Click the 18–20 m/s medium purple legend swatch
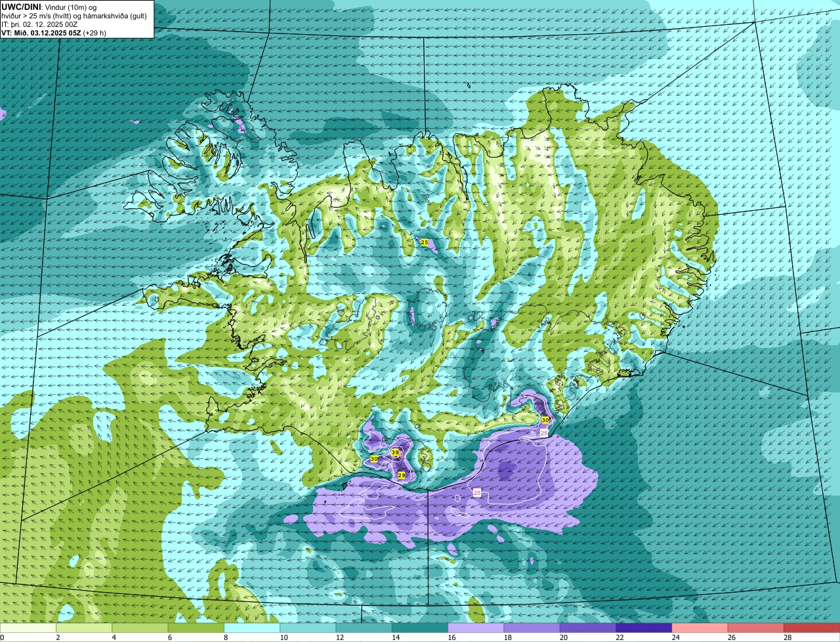The height and width of the screenshot is (642, 840). (x=532, y=628)
